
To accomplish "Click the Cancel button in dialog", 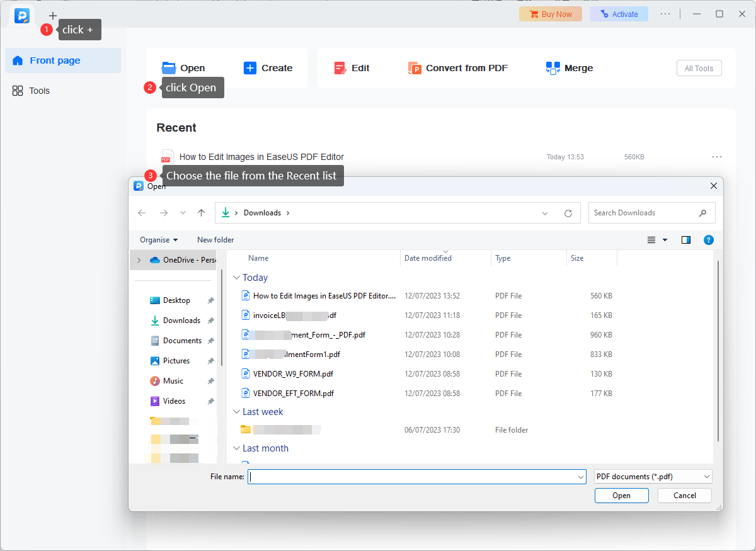I will click(x=685, y=496).
